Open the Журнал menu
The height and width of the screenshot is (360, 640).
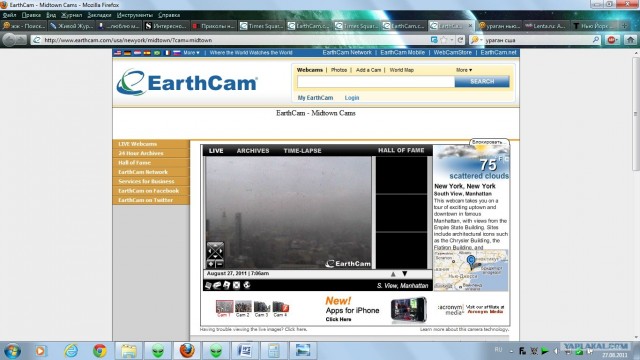click(71, 15)
